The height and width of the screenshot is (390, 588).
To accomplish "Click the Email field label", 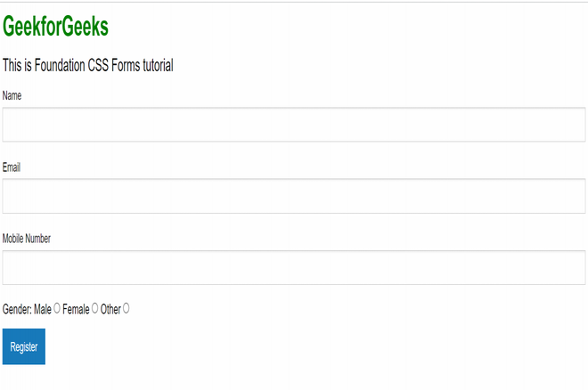I will tap(12, 167).
